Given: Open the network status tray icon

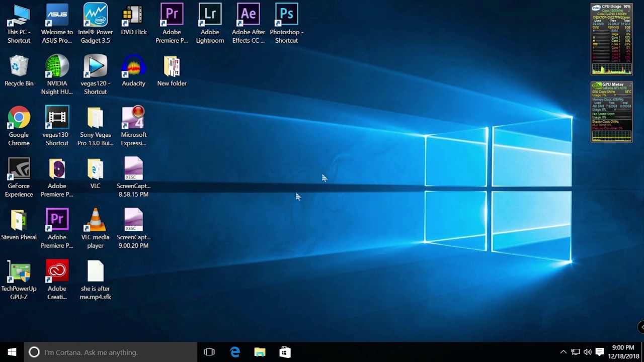Looking at the screenshot, I should tap(576, 352).
